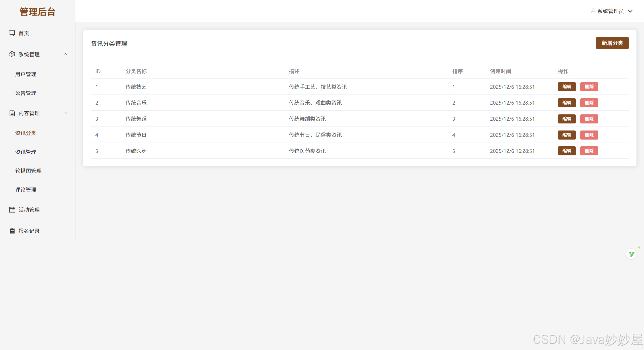Click the activity management calendar icon

coord(12,210)
